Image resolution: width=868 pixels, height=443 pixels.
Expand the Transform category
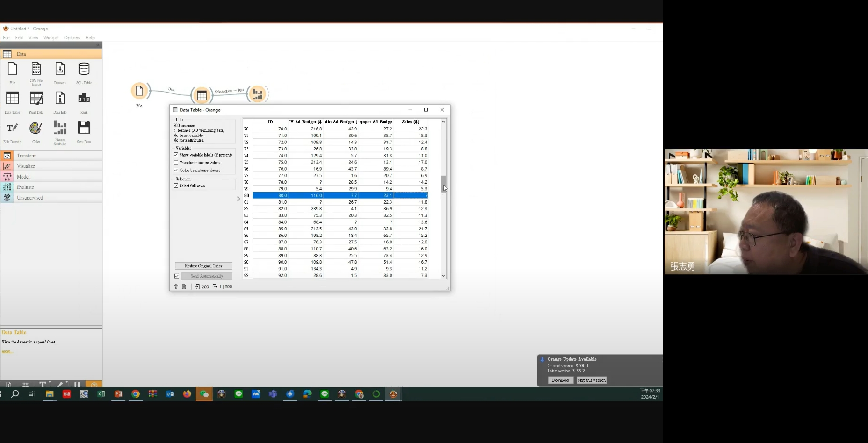pyautogui.click(x=27, y=156)
